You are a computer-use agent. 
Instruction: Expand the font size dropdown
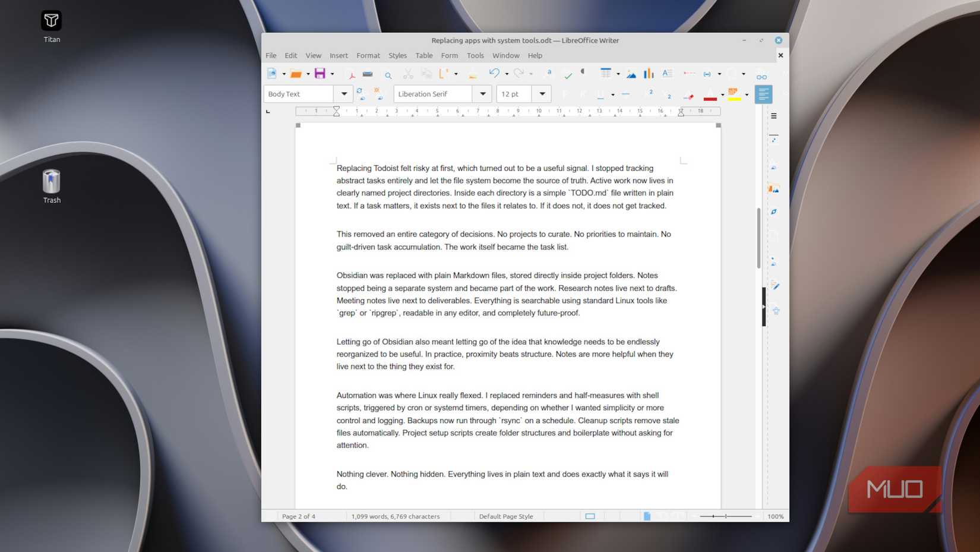(x=542, y=94)
